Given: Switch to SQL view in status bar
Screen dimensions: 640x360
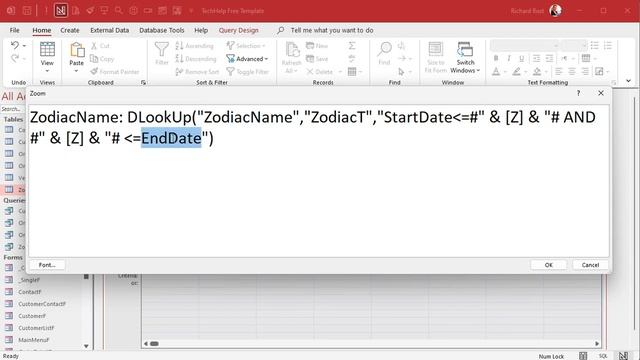Looking at the screenshot, I should click(x=603, y=356).
